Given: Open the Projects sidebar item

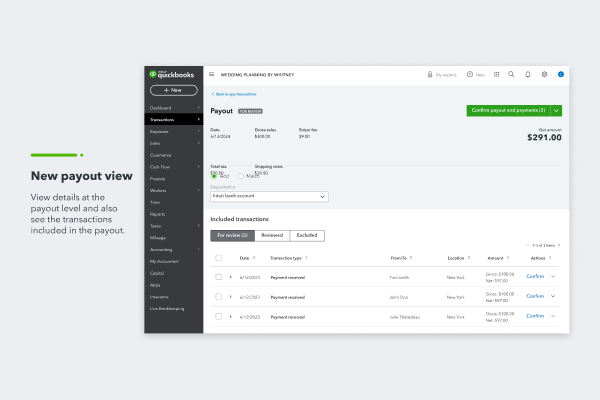Looking at the screenshot, I should [174, 179].
